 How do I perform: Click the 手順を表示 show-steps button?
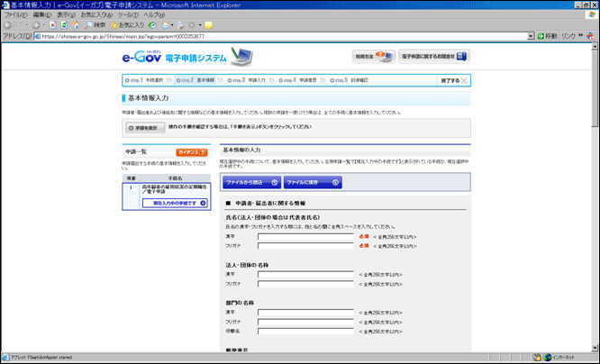[142, 128]
